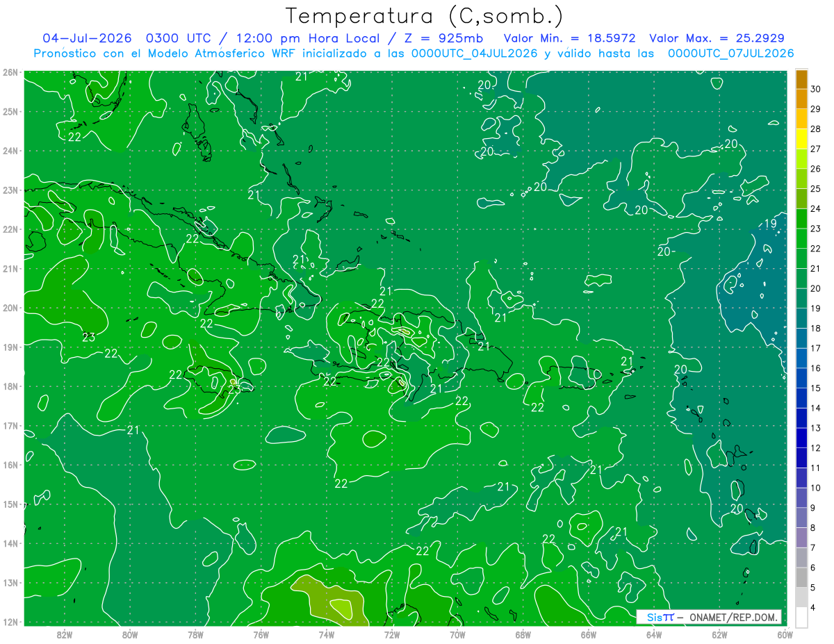Click latitude axis label '16N'

tap(10, 465)
